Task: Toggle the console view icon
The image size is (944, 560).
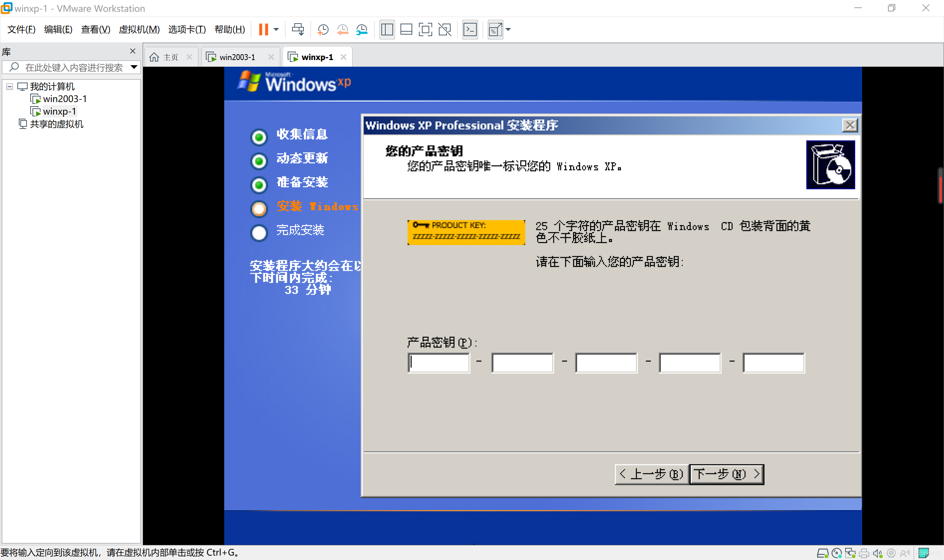Action: (470, 29)
